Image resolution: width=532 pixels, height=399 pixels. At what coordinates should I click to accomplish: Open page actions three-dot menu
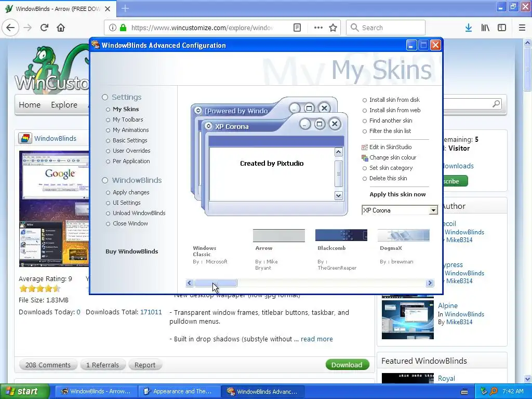[x=318, y=28]
